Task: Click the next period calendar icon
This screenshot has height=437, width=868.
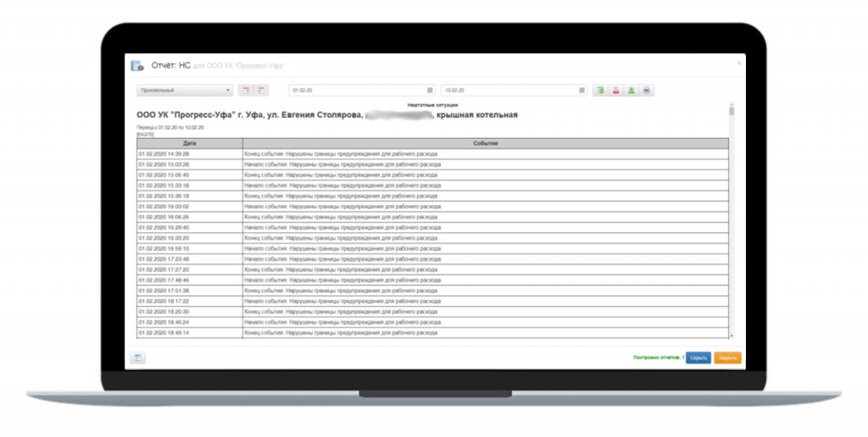Action: coord(261,90)
